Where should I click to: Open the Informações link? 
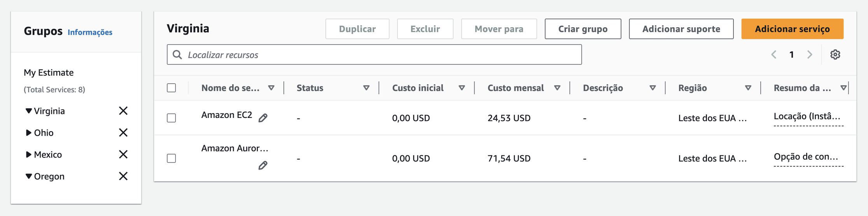click(x=90, y=32)
